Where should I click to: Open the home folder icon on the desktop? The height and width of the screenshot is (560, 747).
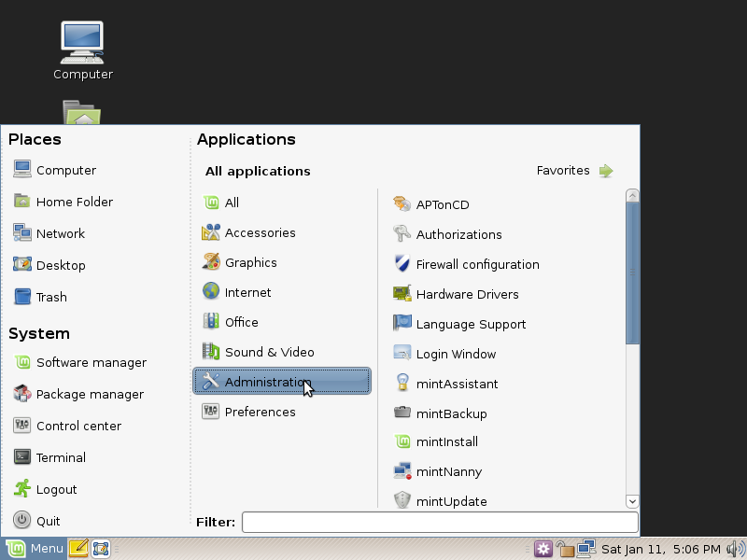click(x=82, y=112)
